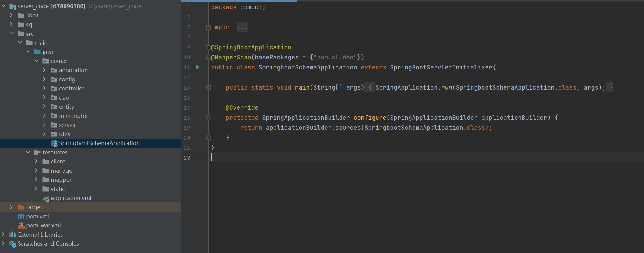Select the mapper folder name

(x=61, y=180)
